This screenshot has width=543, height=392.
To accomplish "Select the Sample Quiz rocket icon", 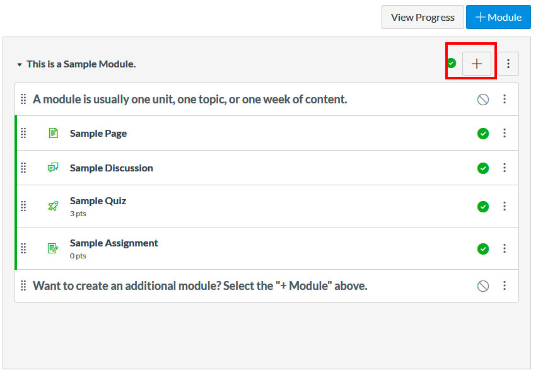I will 53,206.
